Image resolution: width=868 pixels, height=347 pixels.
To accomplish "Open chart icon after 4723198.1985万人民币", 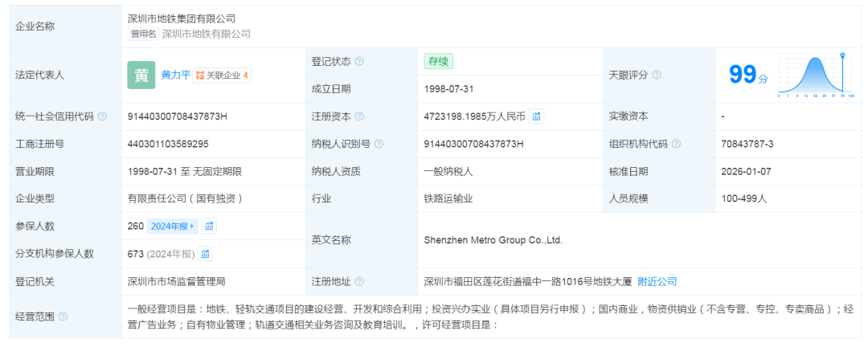I will click(x=536, y=116).
